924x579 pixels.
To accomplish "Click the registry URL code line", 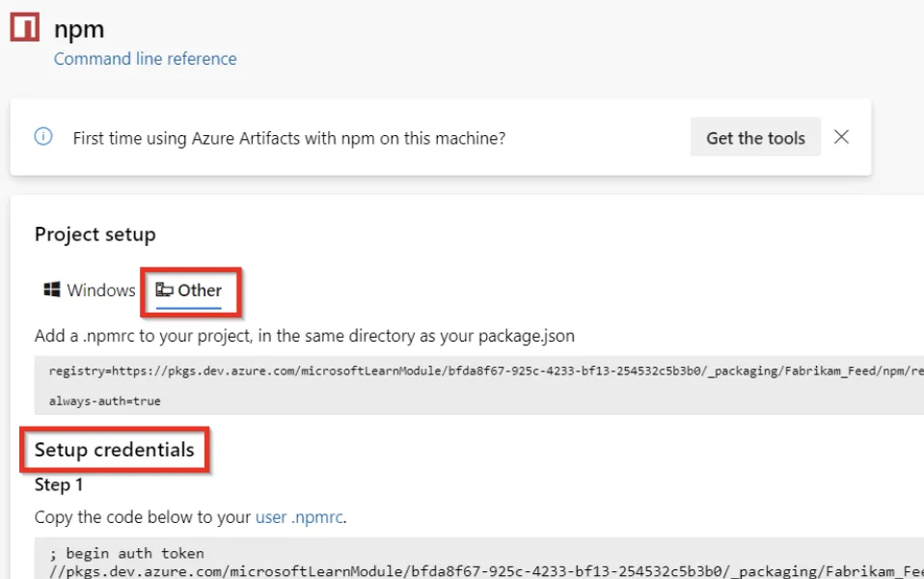I will click(482, 370).
